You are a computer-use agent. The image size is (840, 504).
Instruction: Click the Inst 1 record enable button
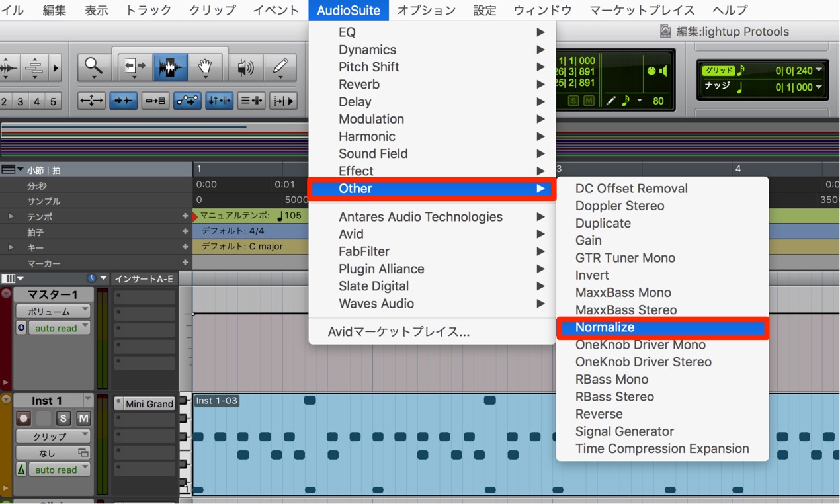click(23, 418)
